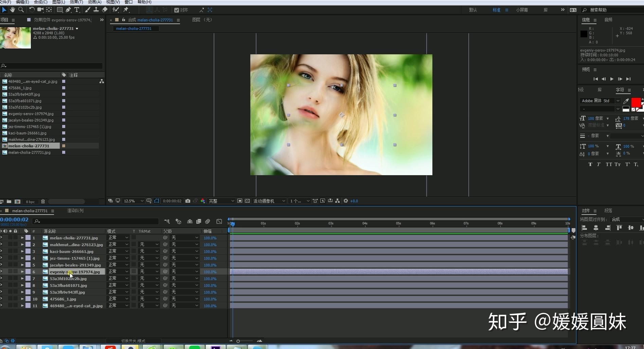This screenshot has height=349, width=644.
Task: Create new folder in project panel
Action: pyautogui.click(x=9, y=202)
